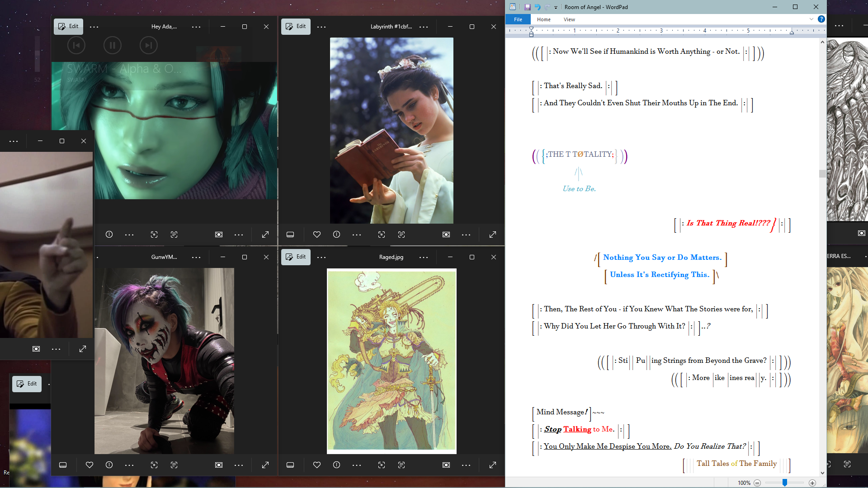Pause the SWARM track playback
Screen dimensions: 868x488
113,45
